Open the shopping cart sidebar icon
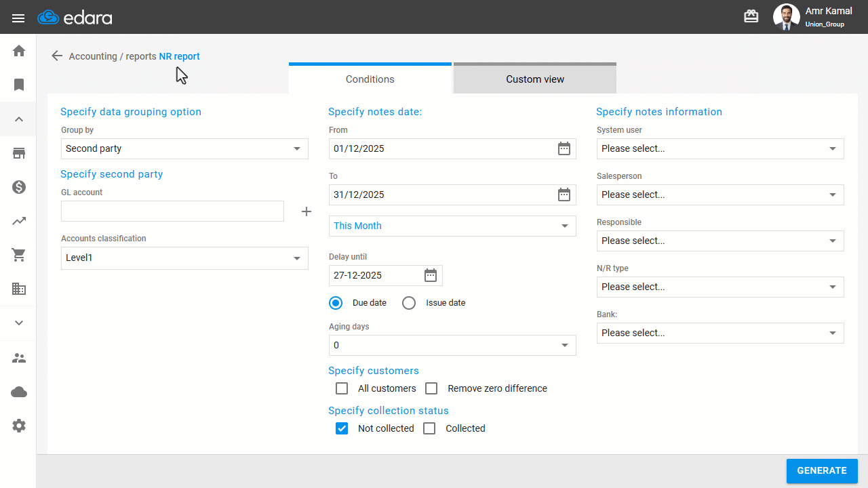Image resolution: width=868 pixels, height=488 pixels. [x=19, y=255]
